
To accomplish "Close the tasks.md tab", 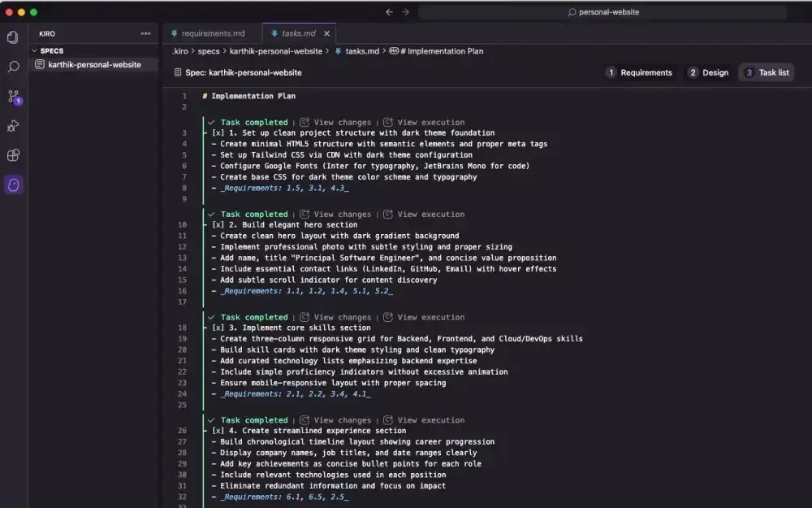I will (326, 33).
